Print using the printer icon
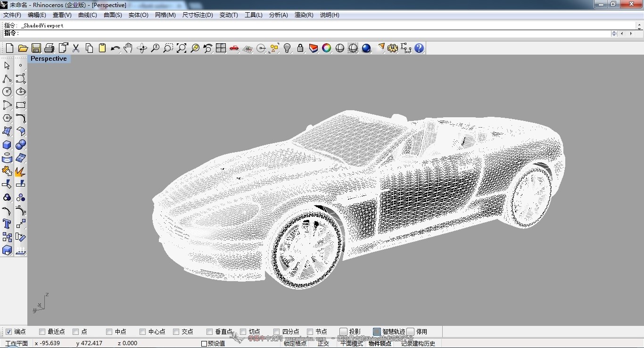Image resolution: width=644 pixels, height=348 pixels. pyautogui.click(x=49, y=48)
